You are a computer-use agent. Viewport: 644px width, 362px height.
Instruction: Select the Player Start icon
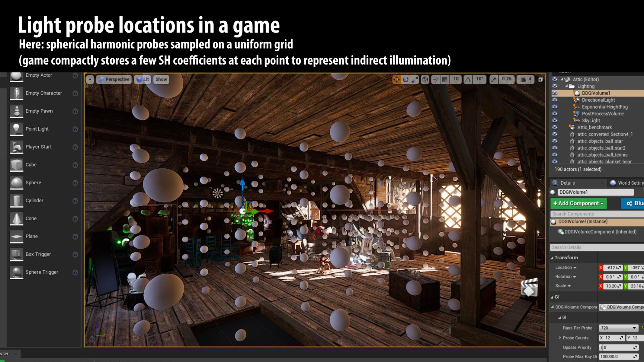tap(17, 147)
